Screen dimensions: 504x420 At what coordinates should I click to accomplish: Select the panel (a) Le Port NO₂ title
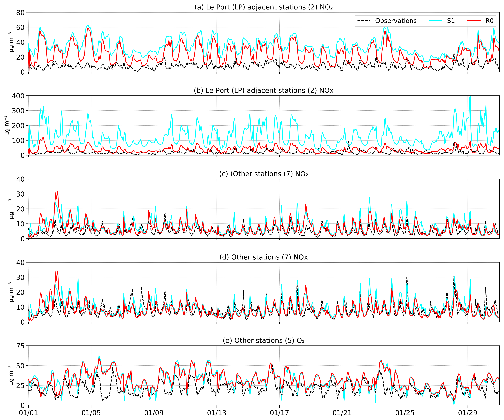tap(264, 7)
